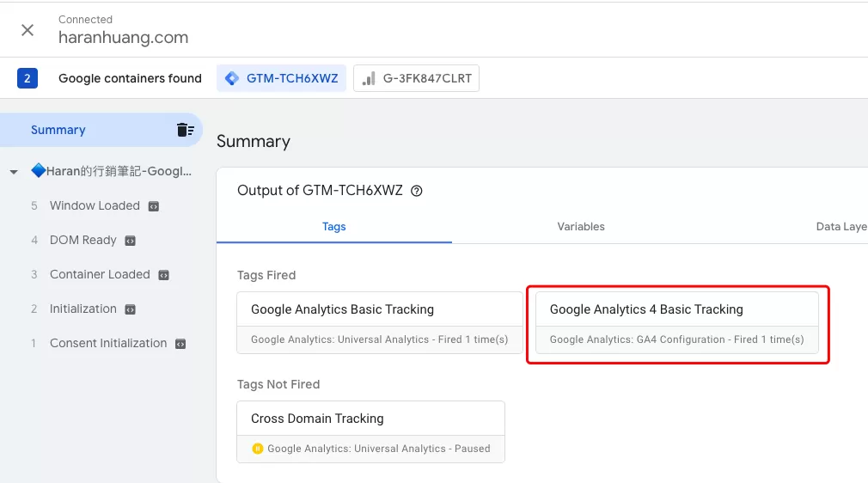
Task: Click the analytics bar chart icon on the G-3FK847CLRT chip
Action: 369,78
